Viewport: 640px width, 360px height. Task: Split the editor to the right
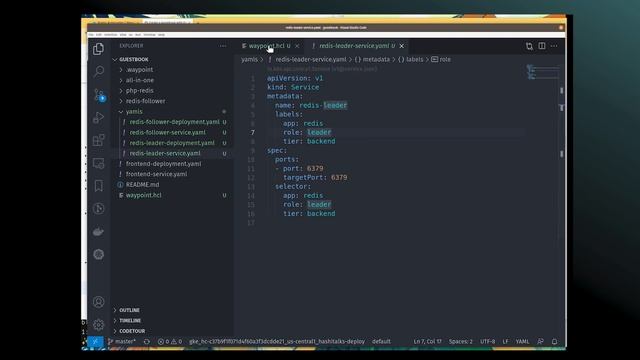click(x=542, y=46)
